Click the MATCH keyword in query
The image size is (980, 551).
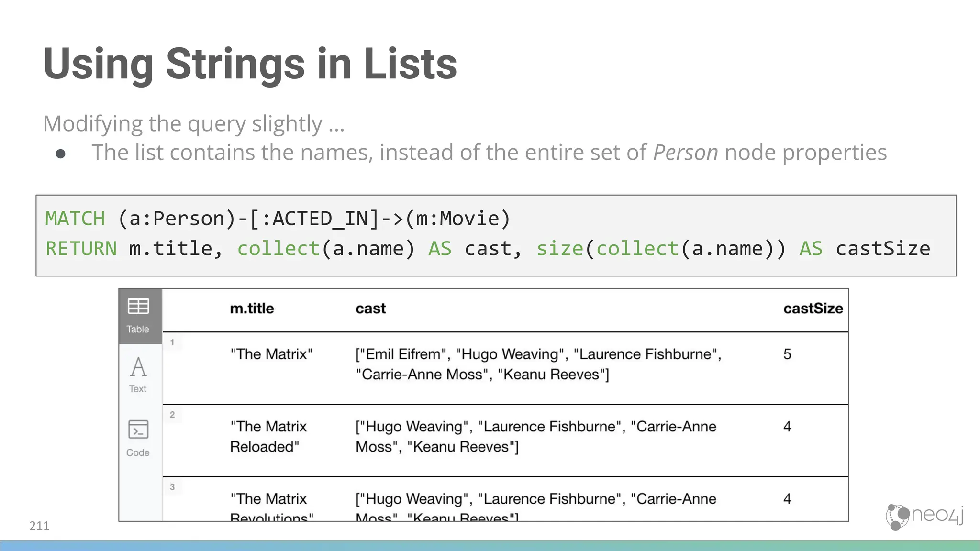point(75,219)
